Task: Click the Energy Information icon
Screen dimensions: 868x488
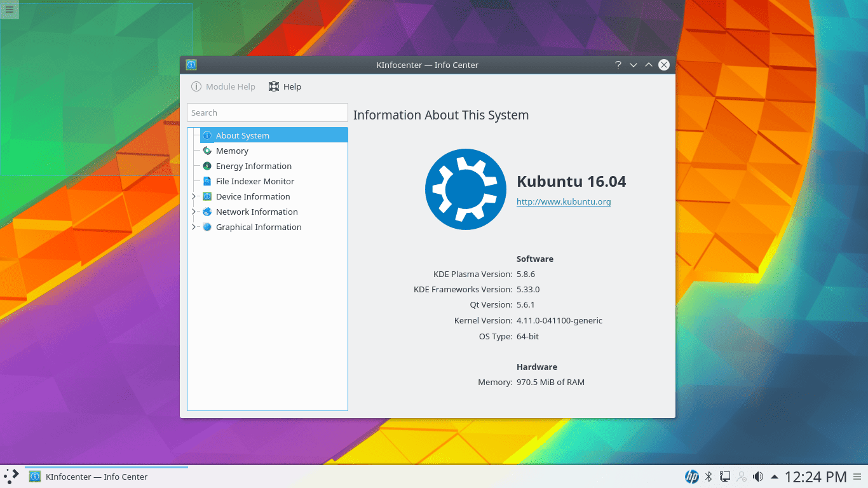Action: click(x=207, y=166)
